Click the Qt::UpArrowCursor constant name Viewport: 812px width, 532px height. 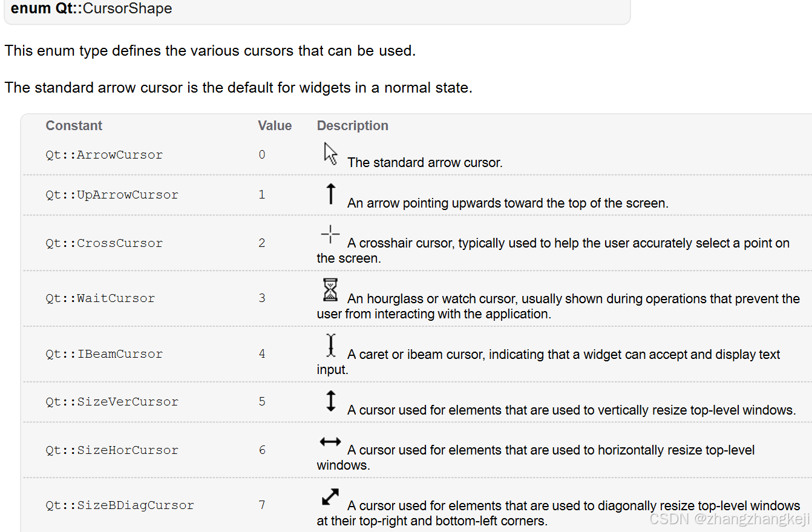coord(112,195)
